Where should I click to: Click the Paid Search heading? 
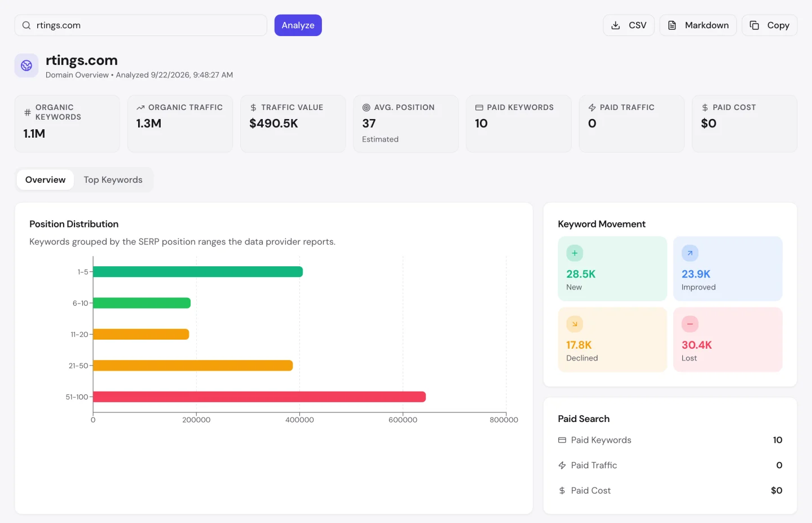pos(584,419)
